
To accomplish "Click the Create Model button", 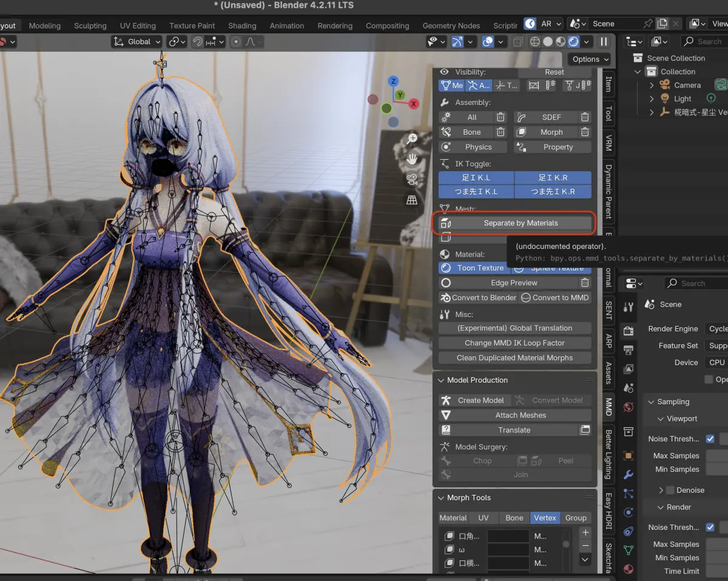I will [x=474, y=400].
